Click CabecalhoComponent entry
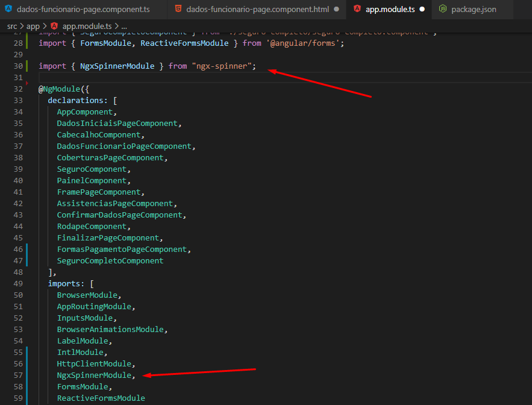This screenshot has width=532, height=405. (98, 135)
